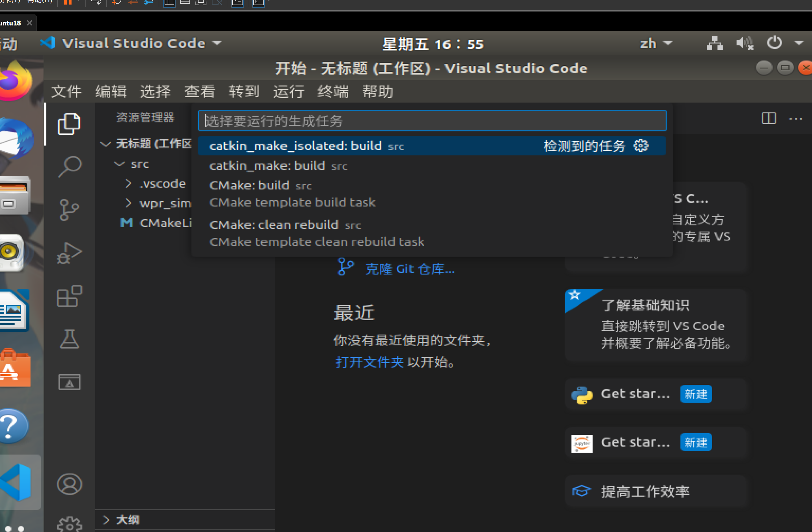Open the 终端 menu
The height and width of the screenshot is (532, 812).
tap(333, 91)
